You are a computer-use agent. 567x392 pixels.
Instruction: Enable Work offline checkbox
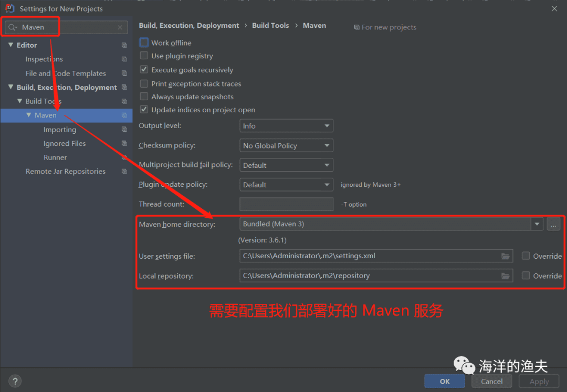[x=144, y=43]
